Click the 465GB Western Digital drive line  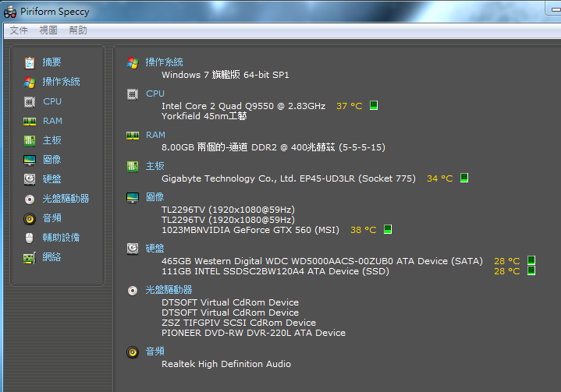point(322,261)
